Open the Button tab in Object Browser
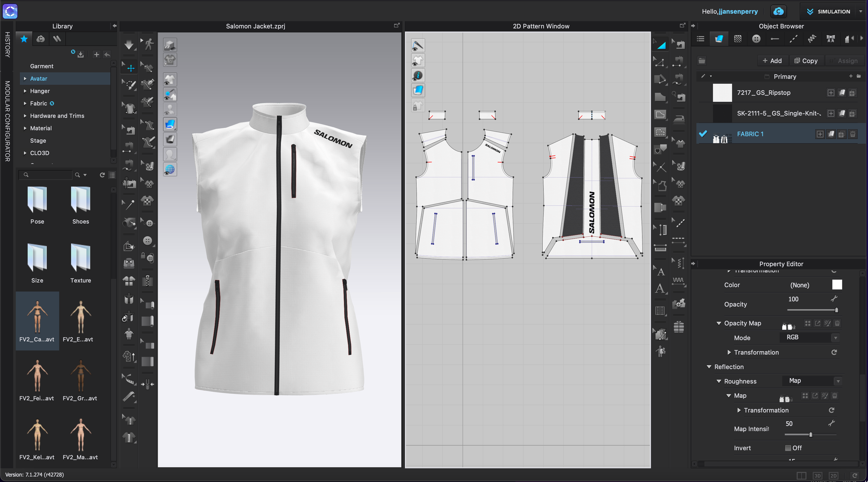Screen dimensions: 868x482 756,39
